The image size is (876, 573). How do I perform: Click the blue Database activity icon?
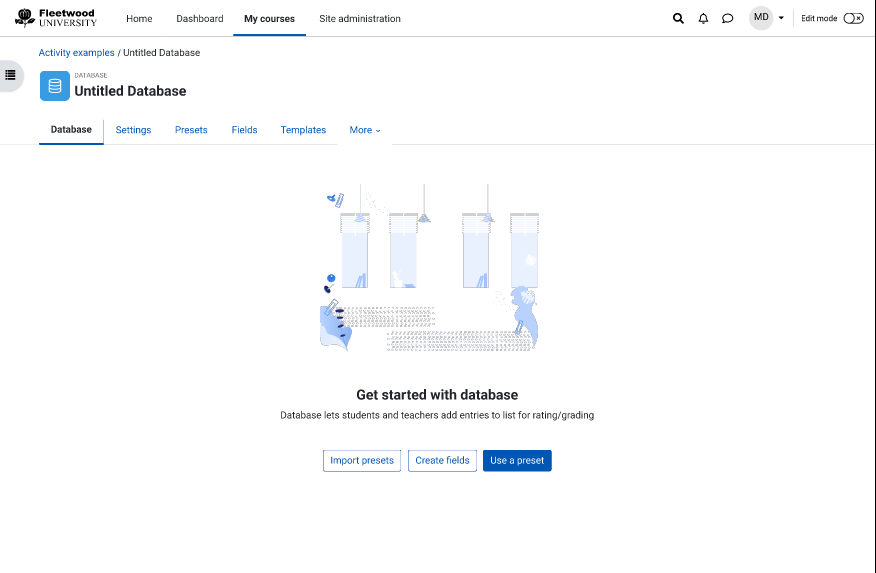point(55,86)
